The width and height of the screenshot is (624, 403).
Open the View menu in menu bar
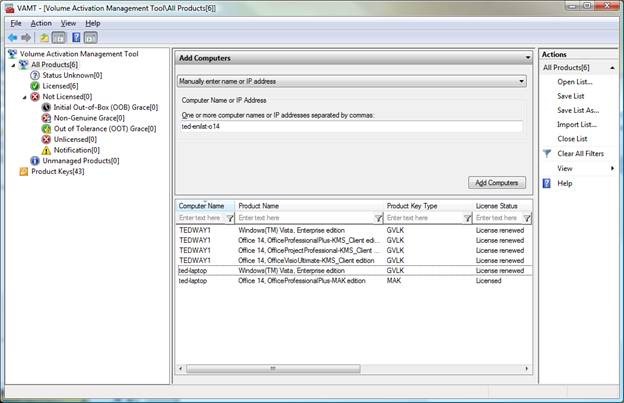point(68,23)
